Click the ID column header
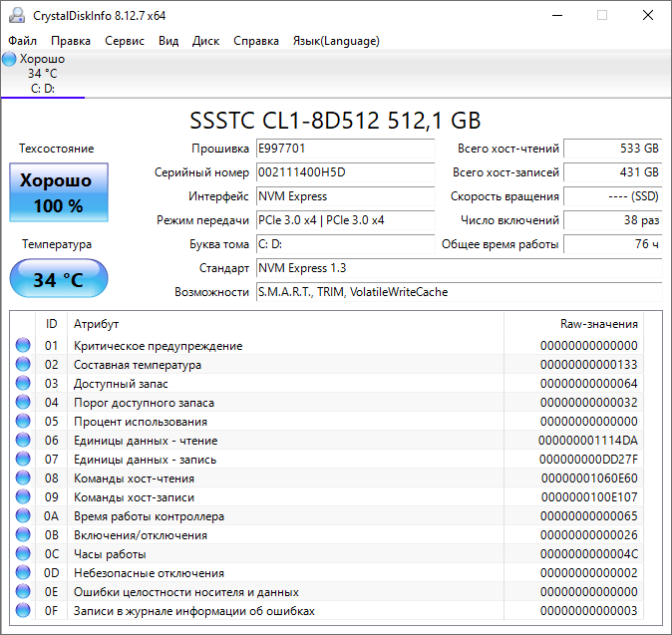This screenshot has width=672, height=635. [51, 324]
